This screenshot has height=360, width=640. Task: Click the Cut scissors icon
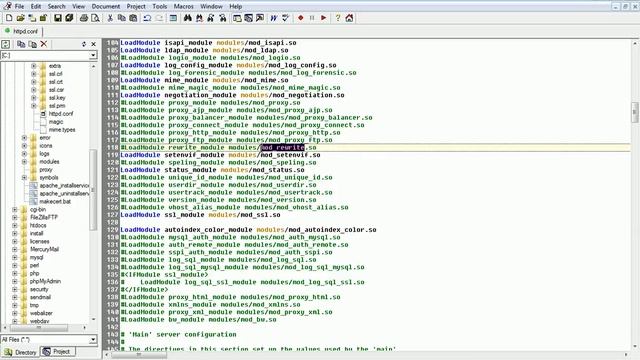110,18
